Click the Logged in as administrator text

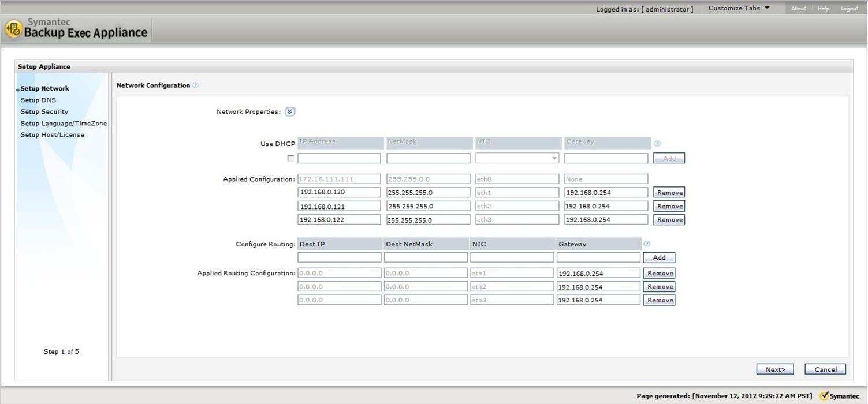click(x=645, y=9)
